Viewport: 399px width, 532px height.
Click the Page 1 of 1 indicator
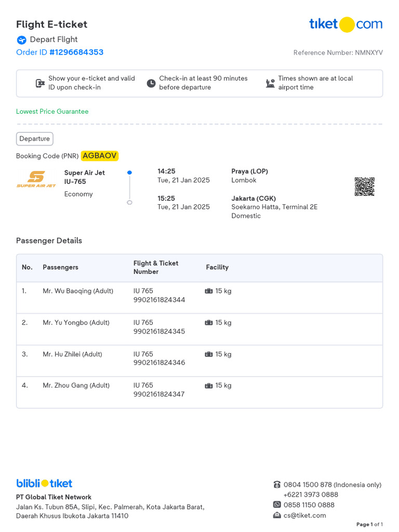(369, 525)
